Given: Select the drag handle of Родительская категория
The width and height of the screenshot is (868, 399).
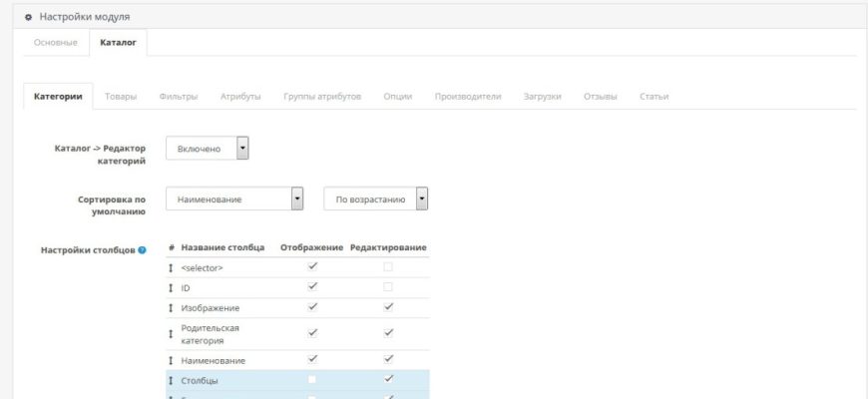Looking at the screenshot, I should 171,333.
